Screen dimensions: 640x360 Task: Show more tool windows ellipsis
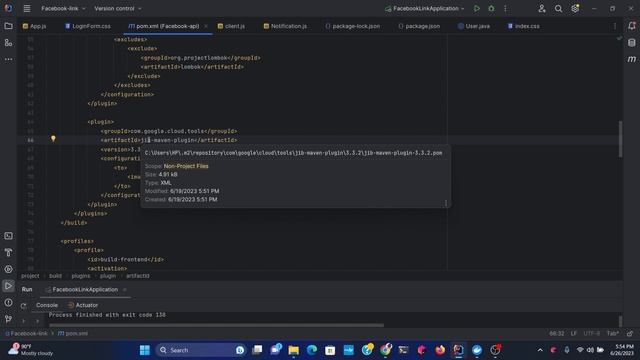[8, 59]
